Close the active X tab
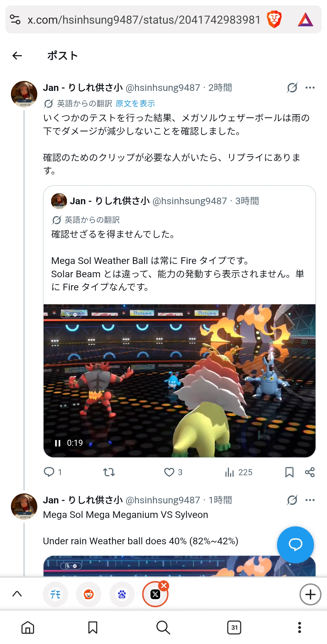Viewport: 327px width, 644px height. click(x=164, y=586)
